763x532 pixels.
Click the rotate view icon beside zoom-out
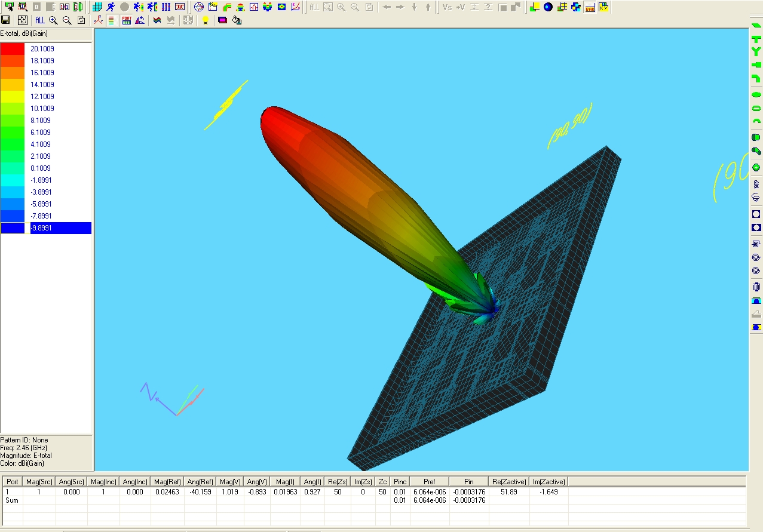pyautogui.click(x=81, y=20)
